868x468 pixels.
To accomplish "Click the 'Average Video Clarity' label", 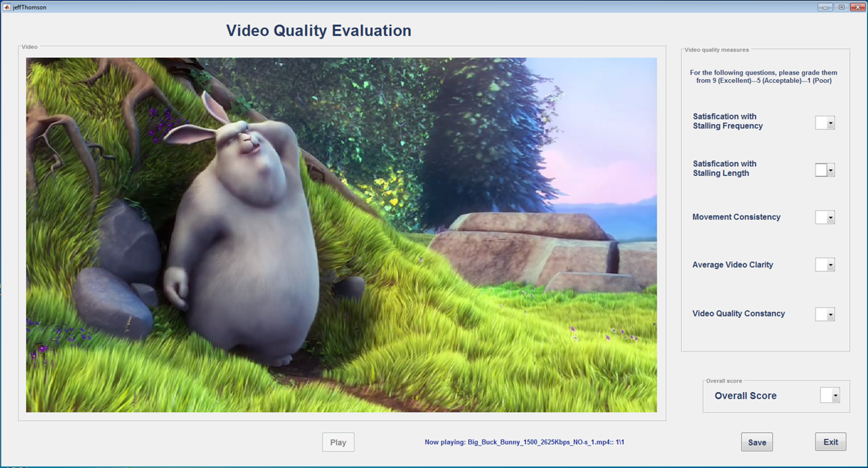I will [733, 265].
